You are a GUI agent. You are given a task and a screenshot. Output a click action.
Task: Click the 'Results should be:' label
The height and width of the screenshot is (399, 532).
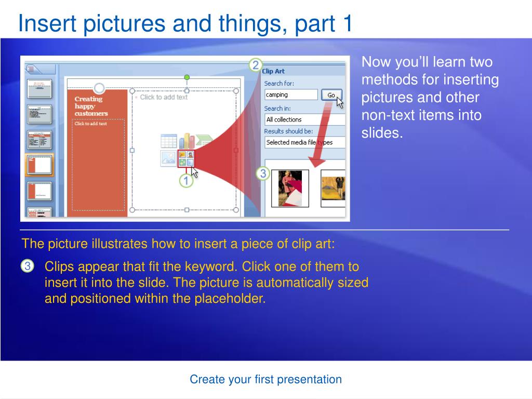pyautogui.click(x=288, y=131)
